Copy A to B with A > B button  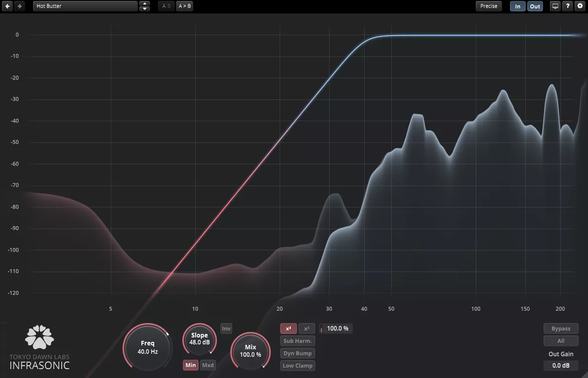185,6
